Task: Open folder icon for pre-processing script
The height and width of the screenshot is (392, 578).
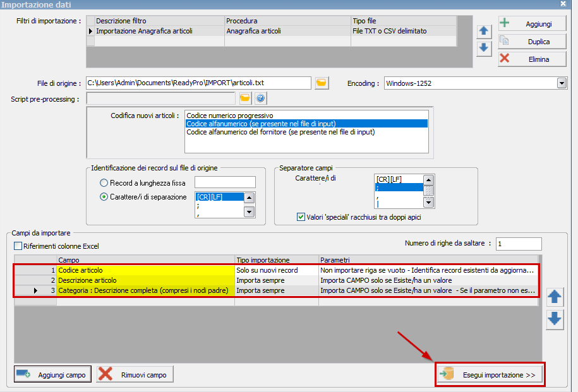Action: pyautogui.click(x=245, y=98)
